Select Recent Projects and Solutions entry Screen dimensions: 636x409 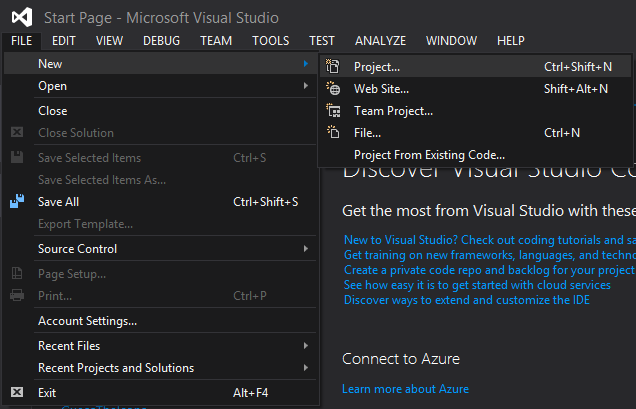[x=160, y=367]
